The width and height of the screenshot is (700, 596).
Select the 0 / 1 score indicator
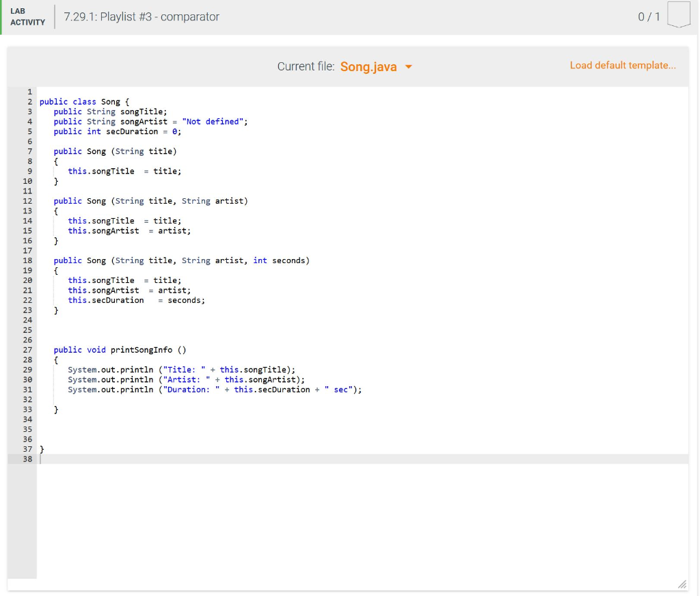(x=646, y=16)
